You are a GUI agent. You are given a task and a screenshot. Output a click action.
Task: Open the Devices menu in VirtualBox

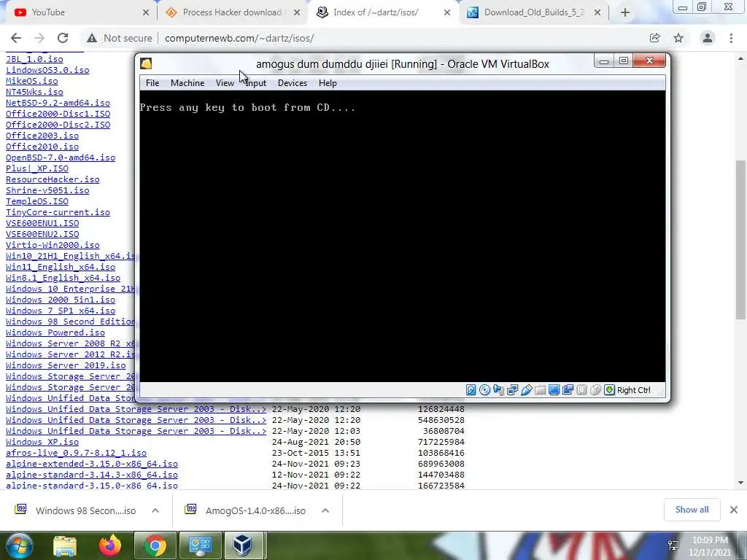292,83
